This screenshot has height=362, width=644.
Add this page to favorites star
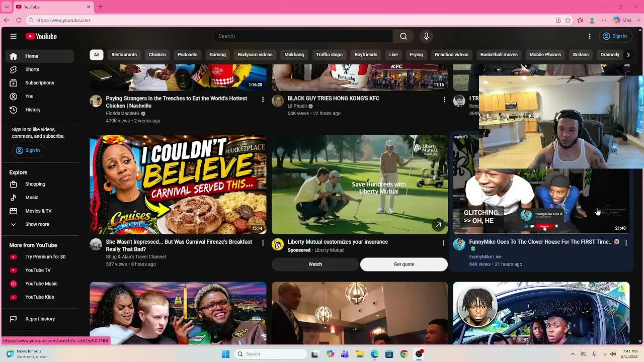568,20
